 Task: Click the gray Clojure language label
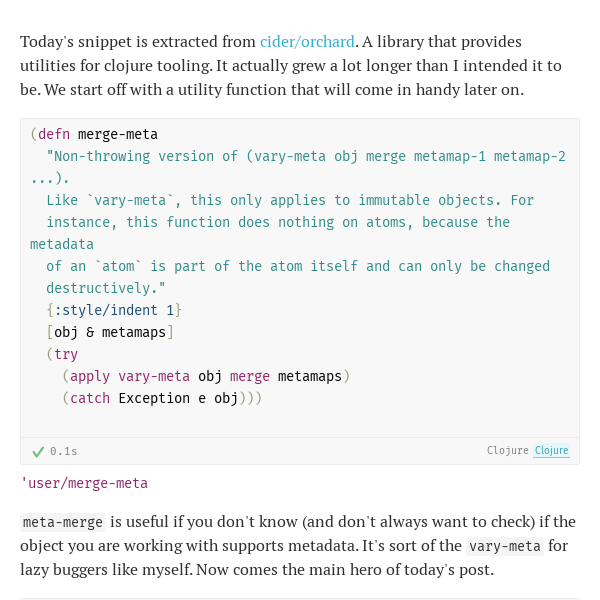pyautogui.click(x=507, y=450)
